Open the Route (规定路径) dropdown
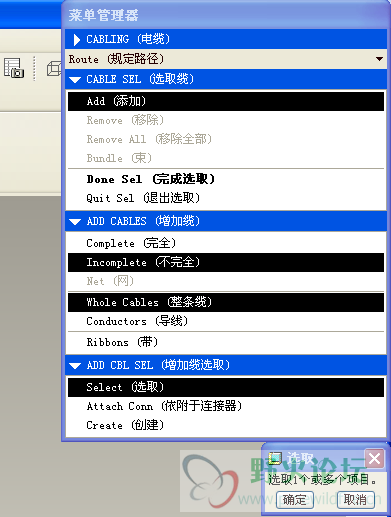 (226, 59)
